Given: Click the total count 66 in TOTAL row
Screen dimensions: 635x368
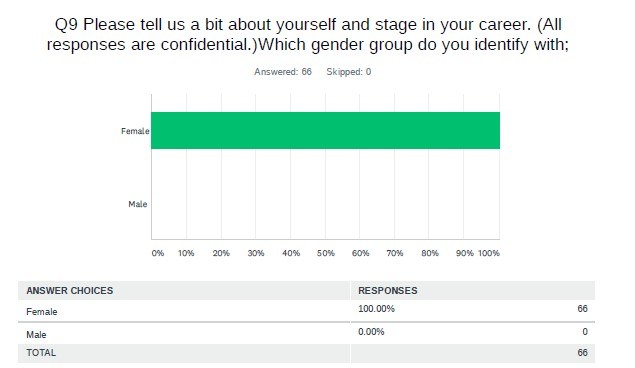Looking at the screenshot, I should pyautogui.click(x=582, y=353).
